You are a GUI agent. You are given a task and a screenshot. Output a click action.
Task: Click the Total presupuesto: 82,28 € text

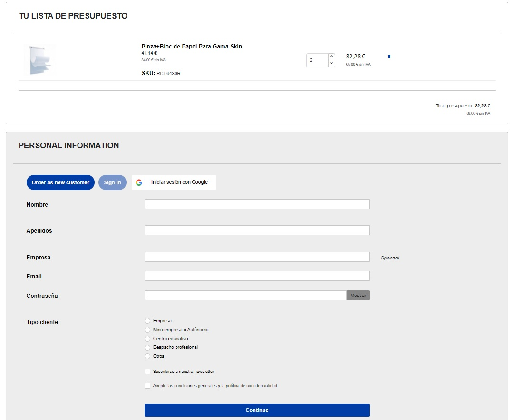click(463, 106)
